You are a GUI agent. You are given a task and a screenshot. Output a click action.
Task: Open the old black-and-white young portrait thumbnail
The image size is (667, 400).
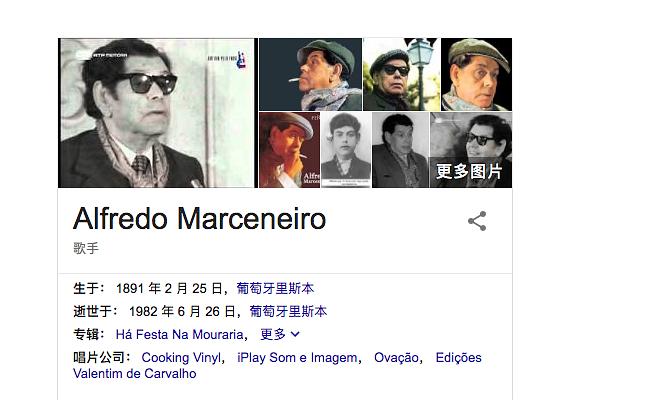tap(346, 150)
